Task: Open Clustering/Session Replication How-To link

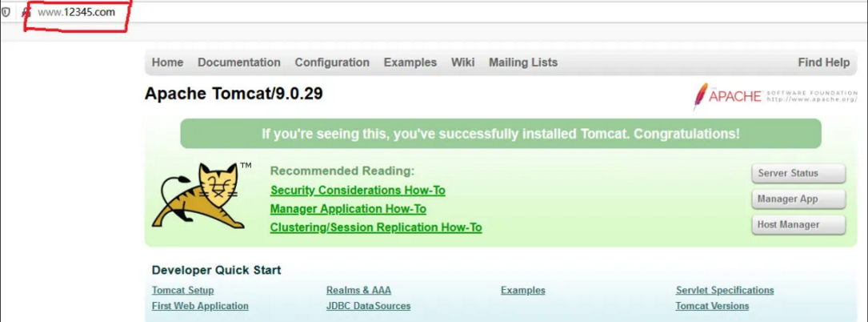Action: tap(376, 227)
